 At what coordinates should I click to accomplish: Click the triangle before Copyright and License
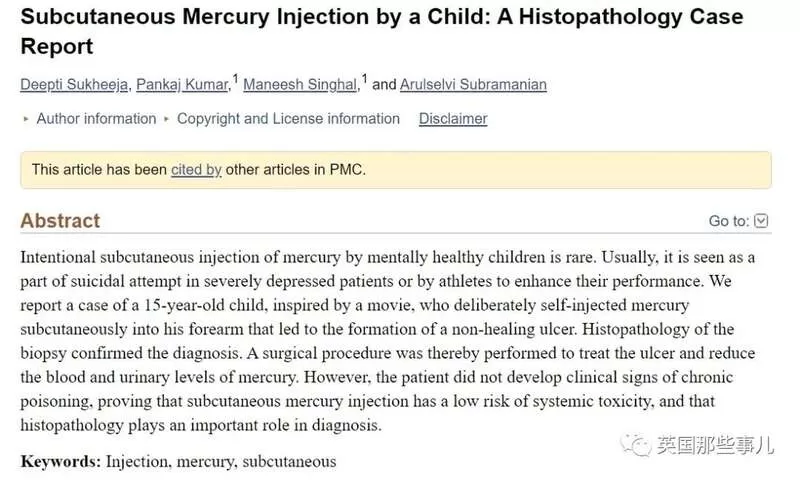166,119
